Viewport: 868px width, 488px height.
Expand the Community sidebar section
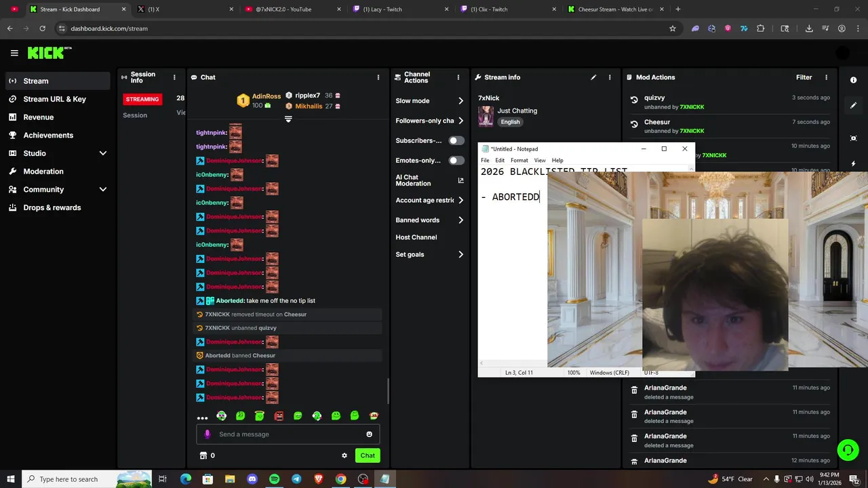(x=103, y=189)
